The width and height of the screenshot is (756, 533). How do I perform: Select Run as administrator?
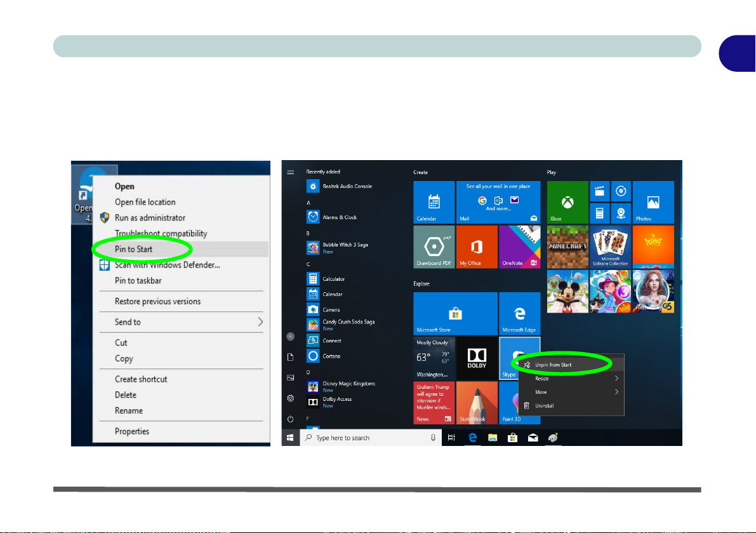coord(150,218)
